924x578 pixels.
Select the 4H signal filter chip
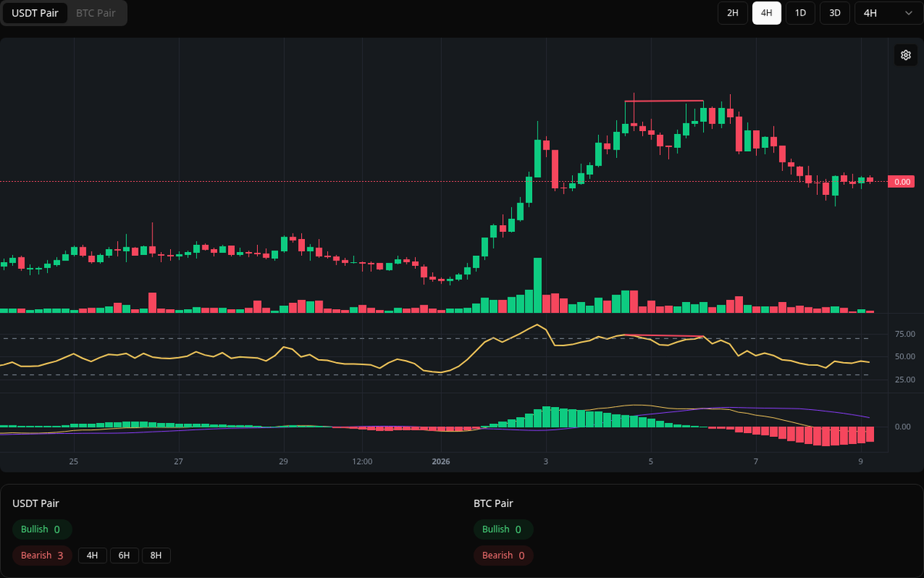click(x=92, y=555)
